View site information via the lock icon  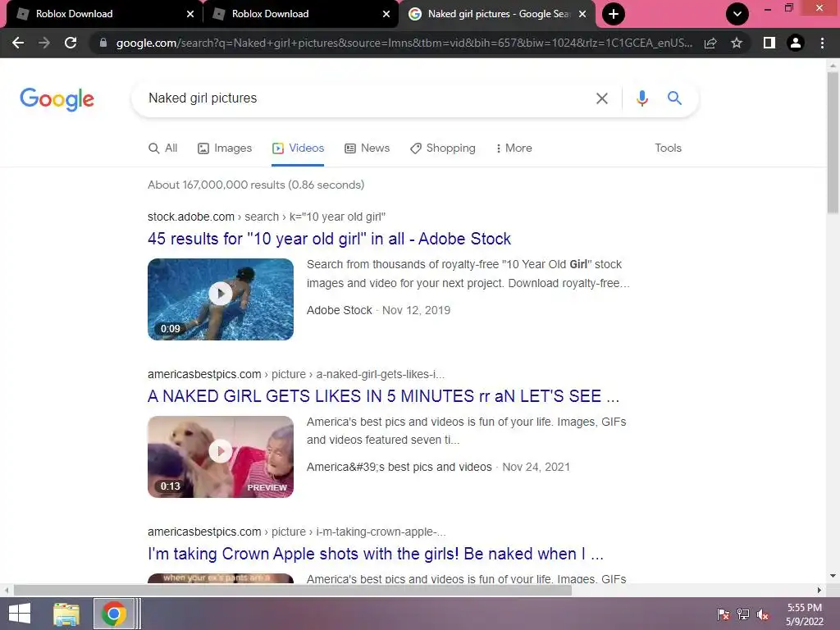pos(103,43)
